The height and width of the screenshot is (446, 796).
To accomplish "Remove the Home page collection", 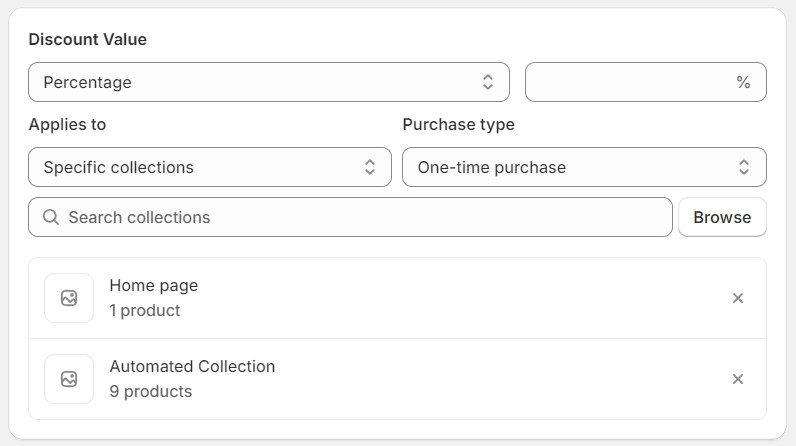I will [738, 298].
